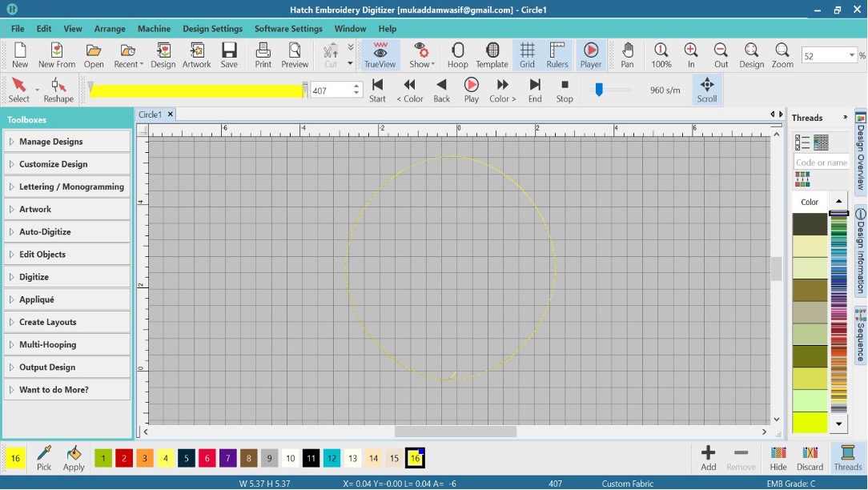Select the Reshape tool
This screenshot has height=490, width=868.
58,88
